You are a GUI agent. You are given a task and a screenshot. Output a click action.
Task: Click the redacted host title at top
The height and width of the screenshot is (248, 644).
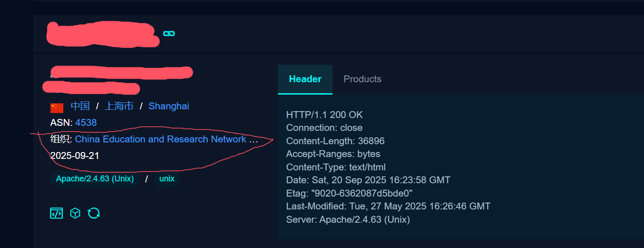pos(102,34)
